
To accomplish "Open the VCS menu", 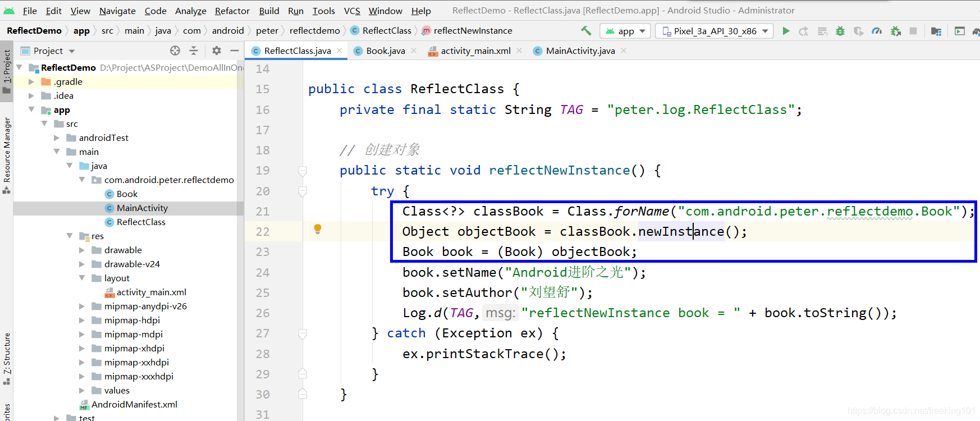I will click(352, 11).
